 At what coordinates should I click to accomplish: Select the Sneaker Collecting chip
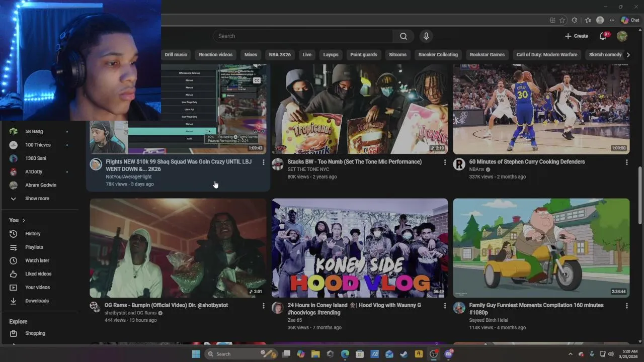click(x=438, y=55)
